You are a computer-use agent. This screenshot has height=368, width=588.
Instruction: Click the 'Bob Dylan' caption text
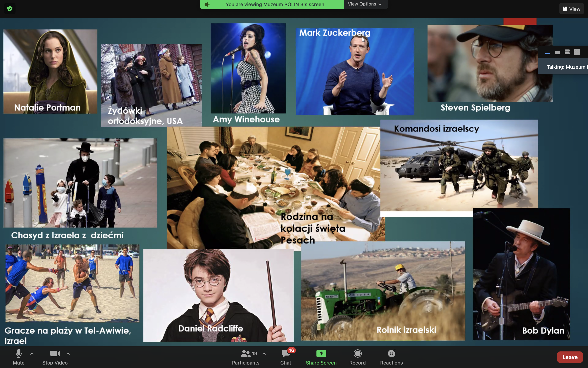(x=543, y=331)
